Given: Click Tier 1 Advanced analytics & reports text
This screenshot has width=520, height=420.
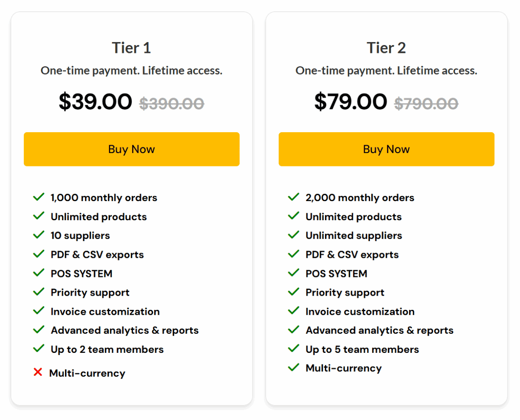Looking at the screenshot, I should [x=124, y=330].
